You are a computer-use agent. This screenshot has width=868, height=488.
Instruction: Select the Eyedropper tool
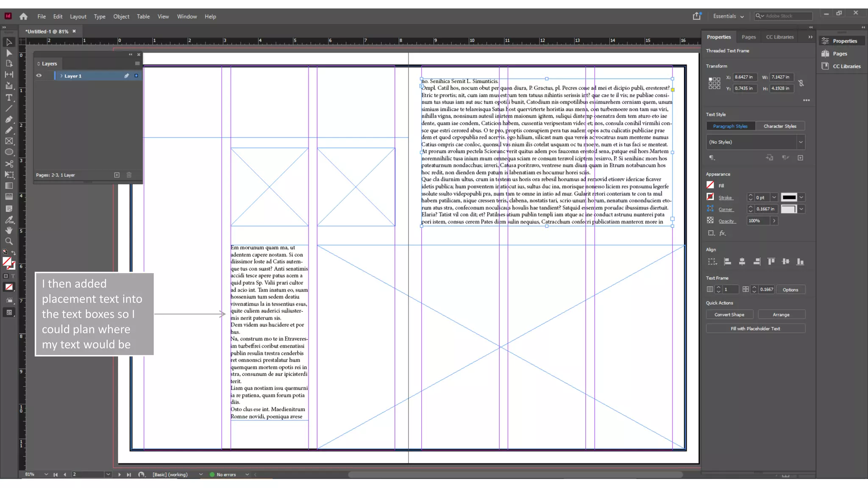[9, 219]
